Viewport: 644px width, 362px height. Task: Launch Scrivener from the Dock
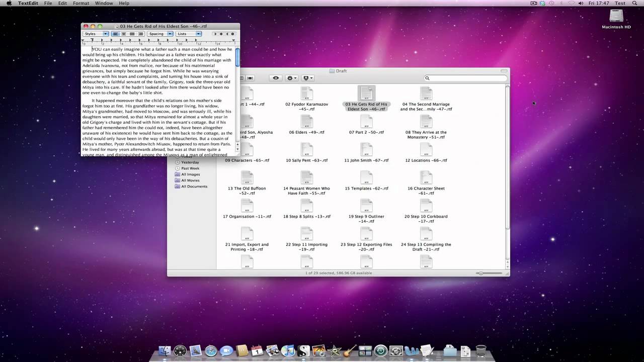[x=303, y=351]
